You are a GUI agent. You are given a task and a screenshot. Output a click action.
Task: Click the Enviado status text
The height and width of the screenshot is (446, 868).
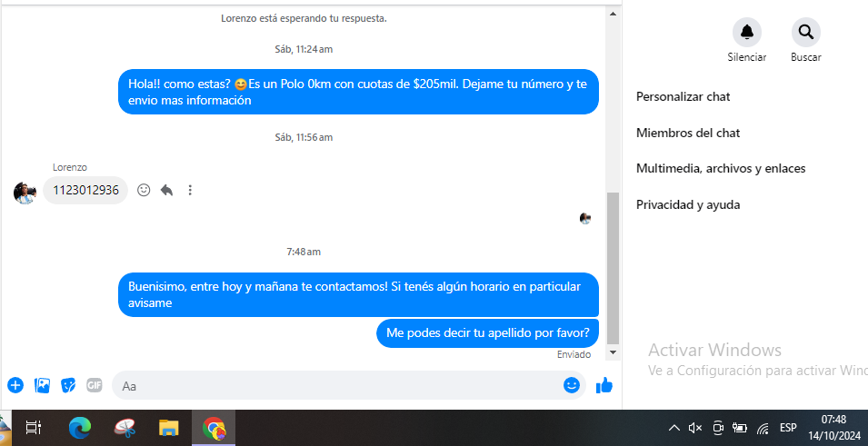(x=574, y=354)
